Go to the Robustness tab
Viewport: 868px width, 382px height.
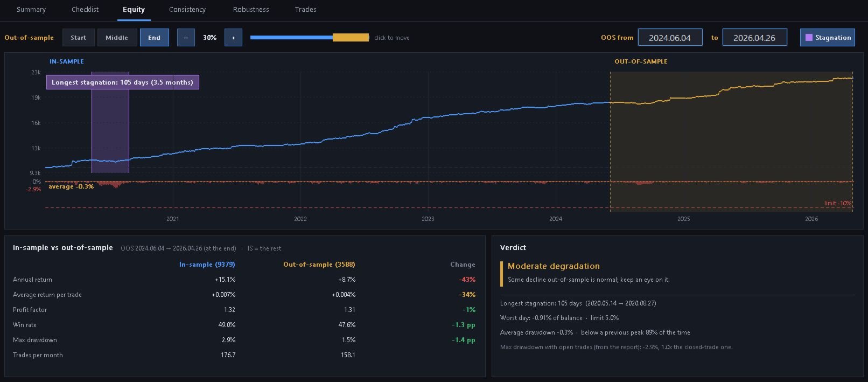pos(251,10)
